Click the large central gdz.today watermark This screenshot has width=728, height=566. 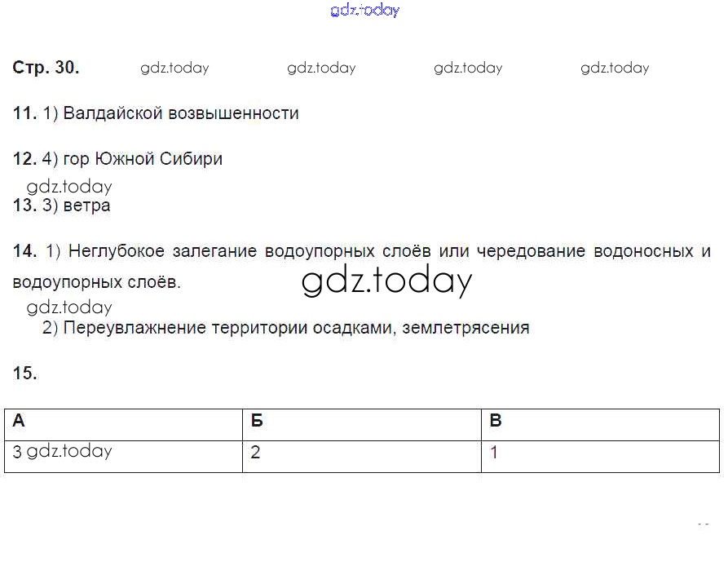(386, 281)
